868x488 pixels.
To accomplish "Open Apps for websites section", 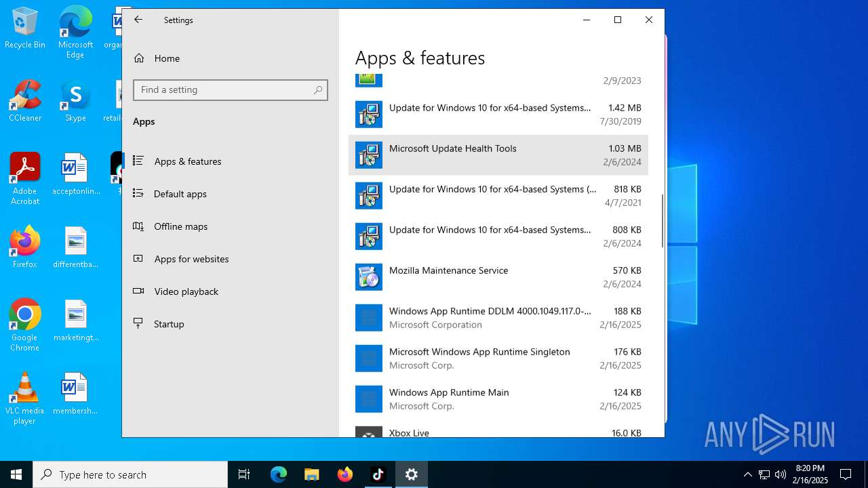I will click(x=231, y=259).
